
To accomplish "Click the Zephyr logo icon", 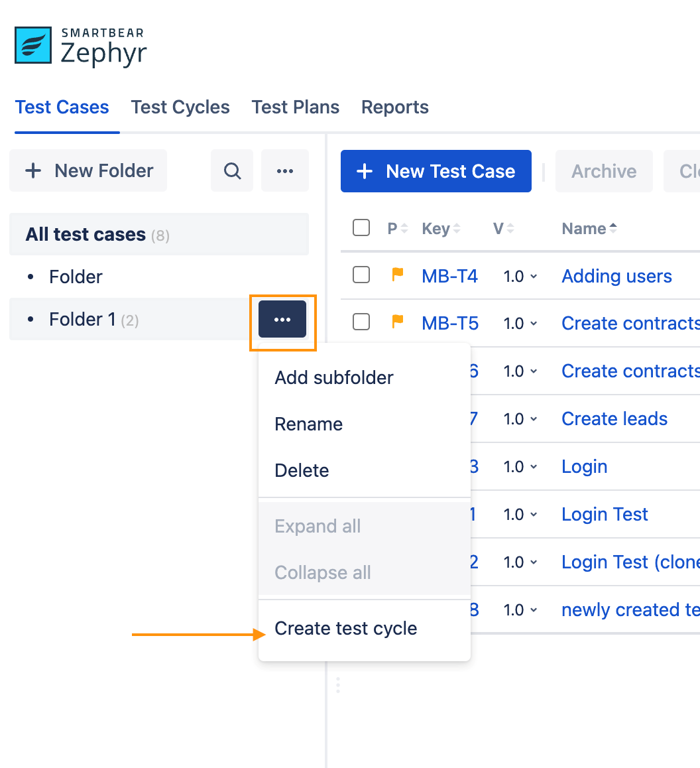I will coord(33,46).
